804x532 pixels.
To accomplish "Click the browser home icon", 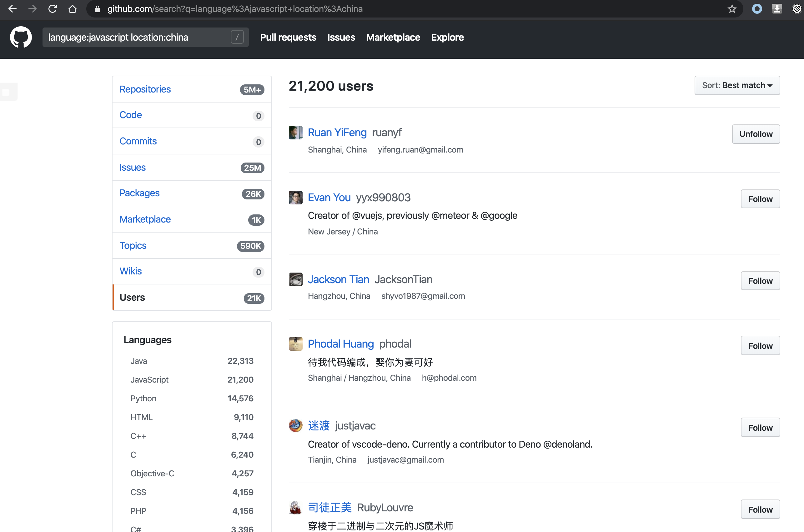I will point(72,9).
